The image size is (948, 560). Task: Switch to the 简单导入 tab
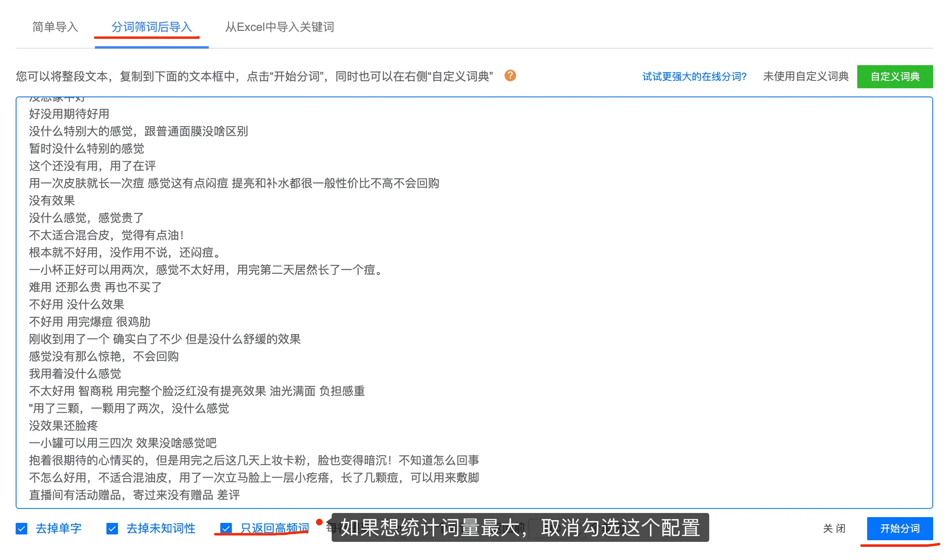tap(55, 27)
